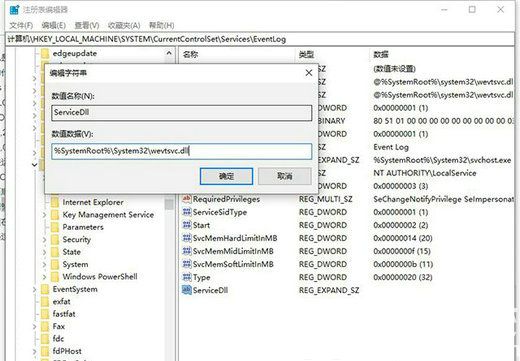This screenshot has height=361, width=520.
Task: Select the Fax folder icon
Action: coord(45,326)
